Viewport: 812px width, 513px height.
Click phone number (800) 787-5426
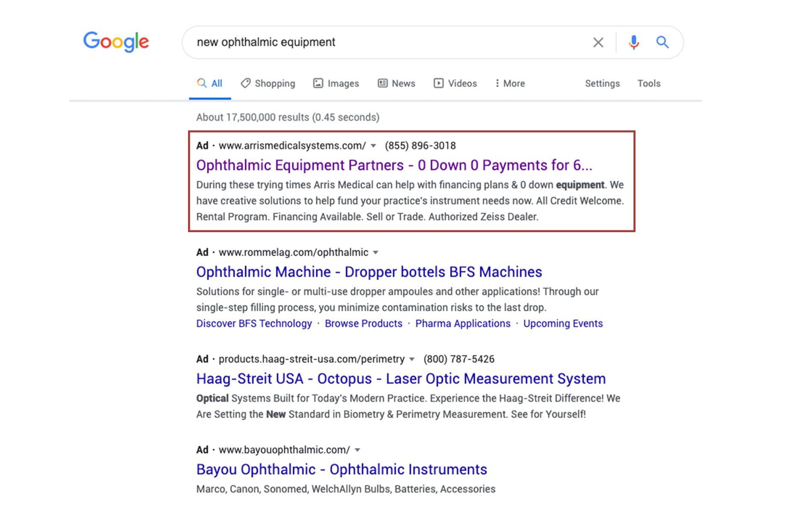point(459,359)
